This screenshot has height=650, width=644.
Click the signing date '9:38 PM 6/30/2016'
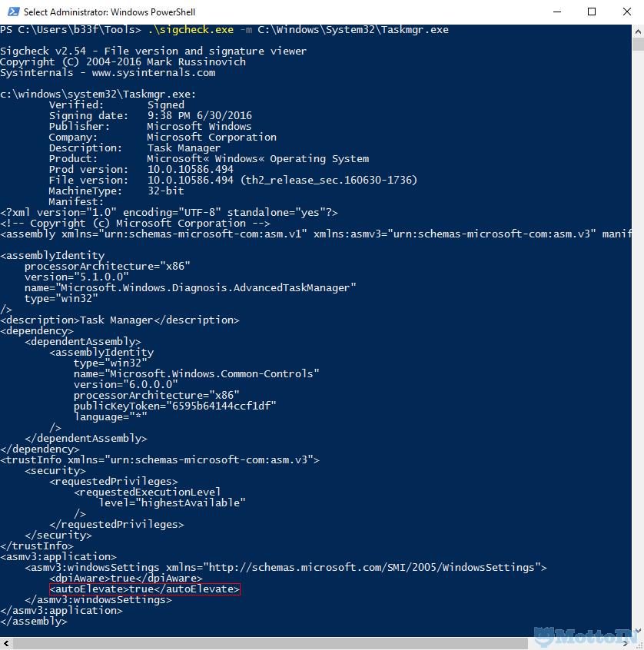[200, 116]
